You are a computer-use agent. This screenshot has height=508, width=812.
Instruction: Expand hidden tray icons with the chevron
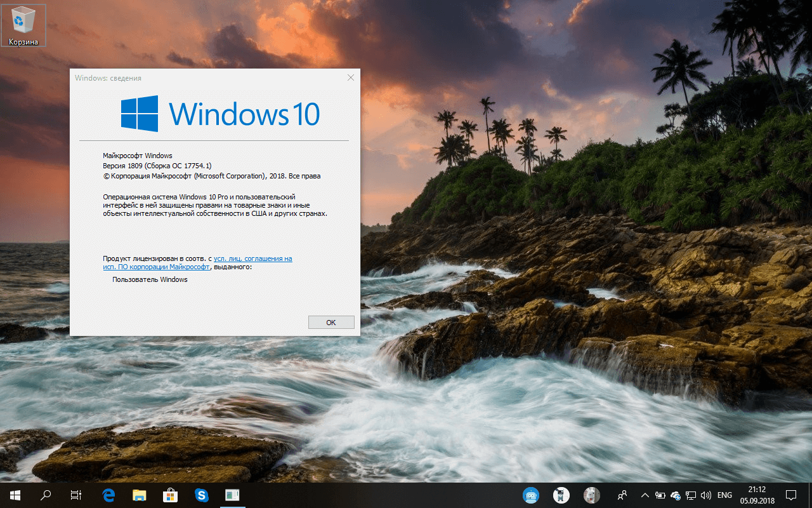tap(645, 495)
